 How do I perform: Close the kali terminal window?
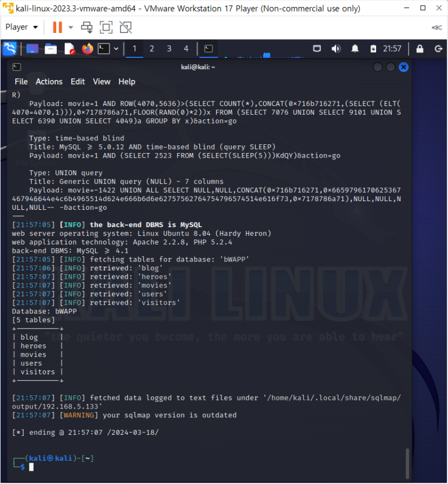point(403,67)
